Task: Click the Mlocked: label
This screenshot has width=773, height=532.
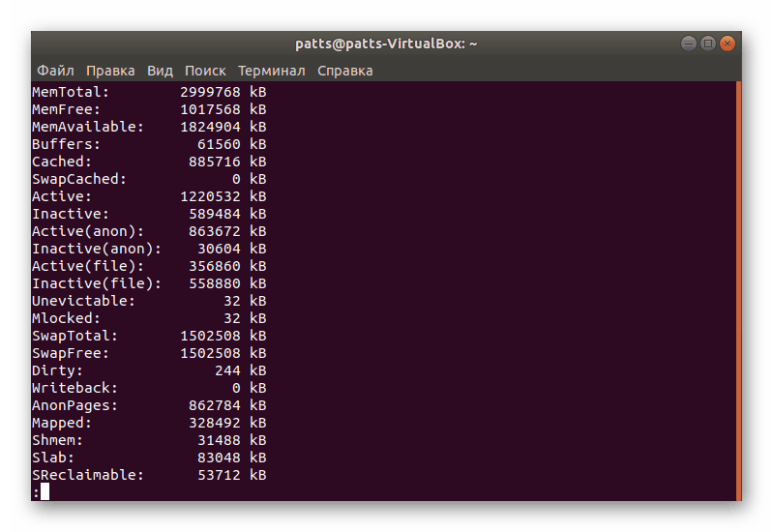Action: pos(66,318)
